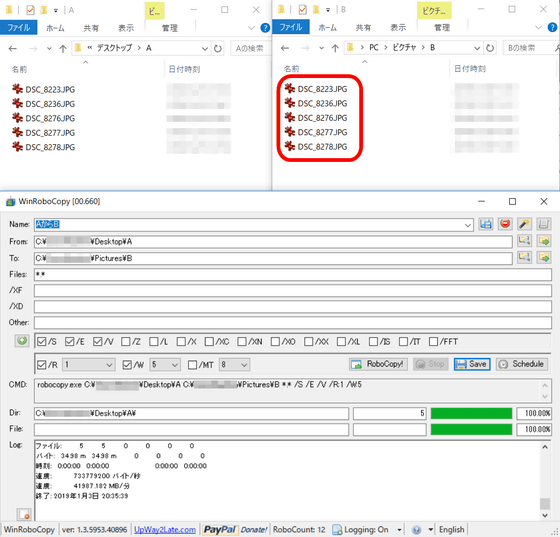Click into the Other options field
The image size is (560, 537).
pyautogui.click(x=293, y=323)
